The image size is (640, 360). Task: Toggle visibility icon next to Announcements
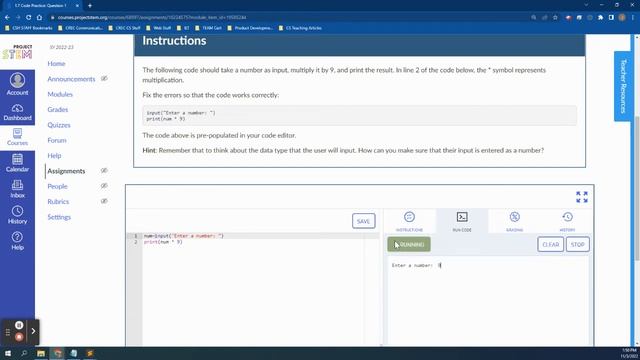point(104,78)
